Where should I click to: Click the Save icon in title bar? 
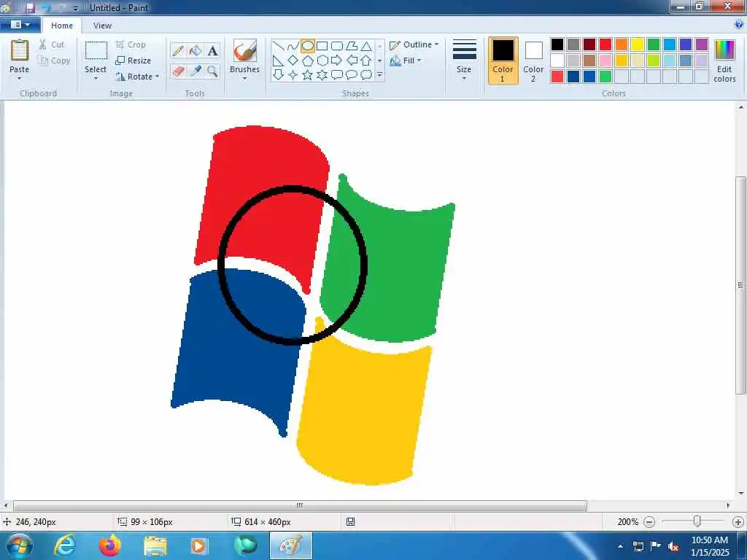29,7
